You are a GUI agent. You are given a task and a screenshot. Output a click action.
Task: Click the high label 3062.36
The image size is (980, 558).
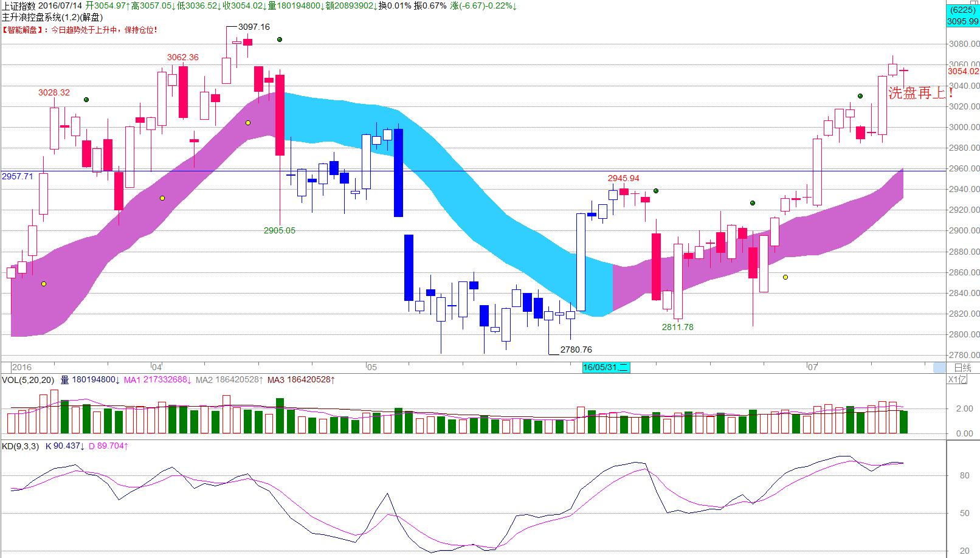183,57
